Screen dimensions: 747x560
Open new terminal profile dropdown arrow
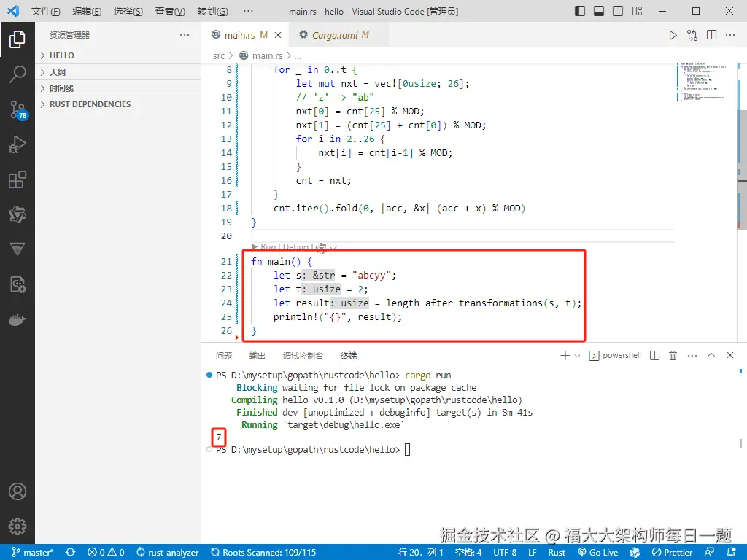(578, 356)
